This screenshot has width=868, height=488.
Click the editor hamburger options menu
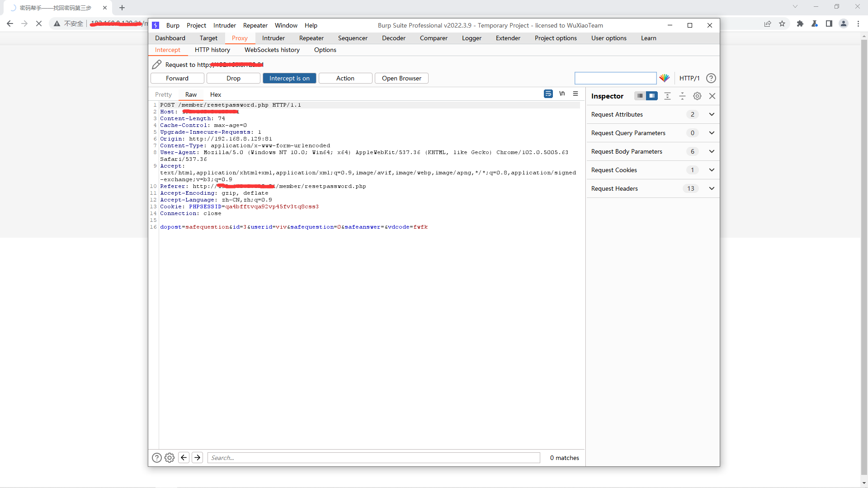point(576,94)
